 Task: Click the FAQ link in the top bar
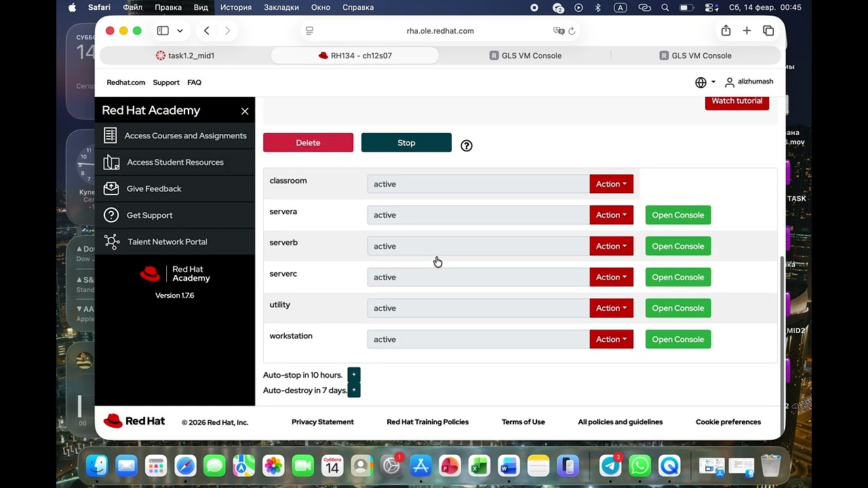(194, 82)
